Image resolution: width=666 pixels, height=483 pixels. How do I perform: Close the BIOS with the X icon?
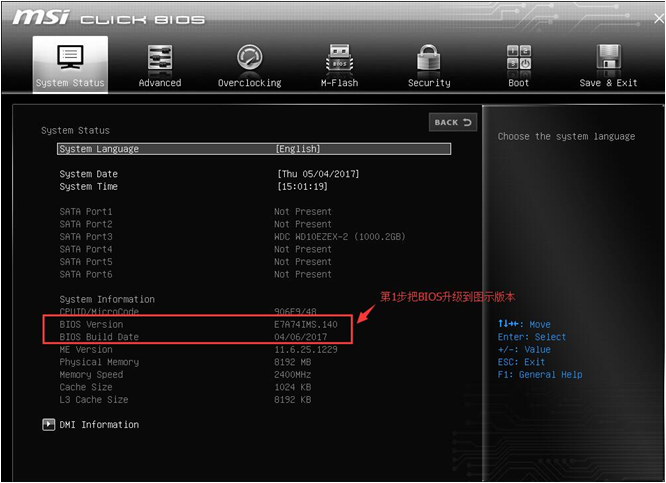(x=659, y=18)
